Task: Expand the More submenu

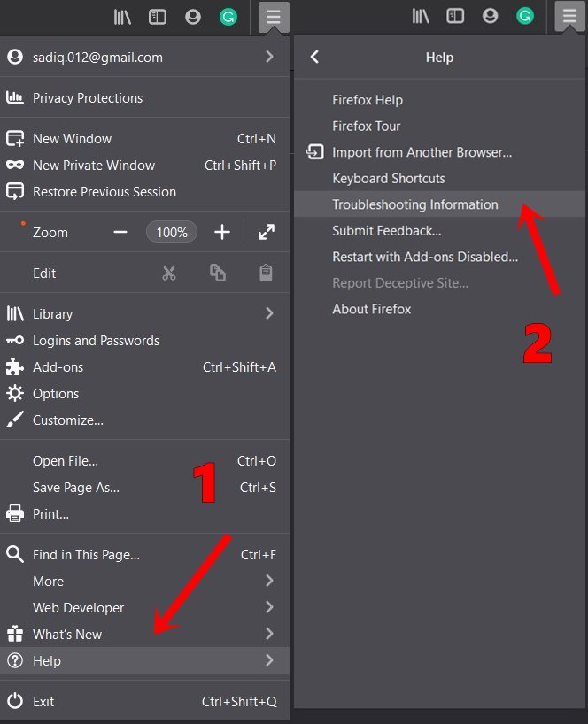Action: click(144, 581)
